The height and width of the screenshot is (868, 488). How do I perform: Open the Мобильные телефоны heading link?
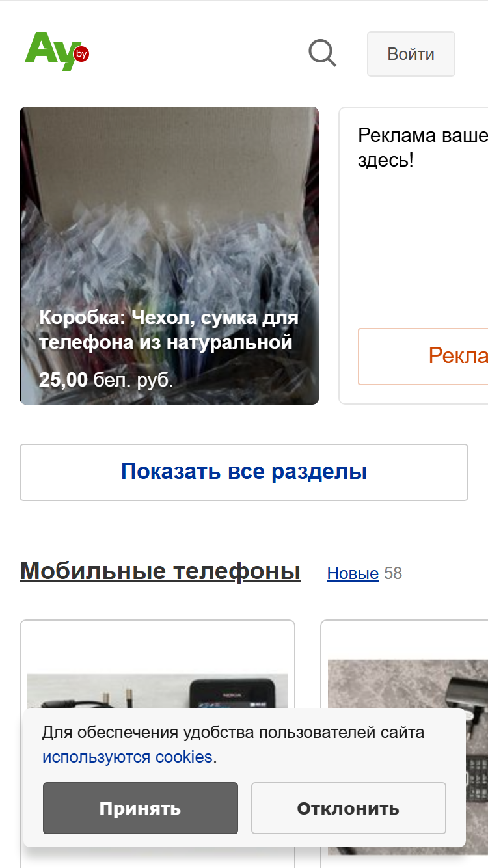coord(160,571)
